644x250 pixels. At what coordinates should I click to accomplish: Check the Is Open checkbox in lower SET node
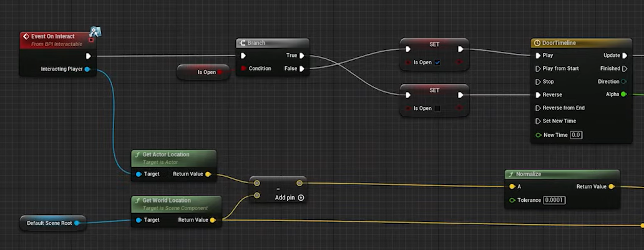tap(437, 109)
